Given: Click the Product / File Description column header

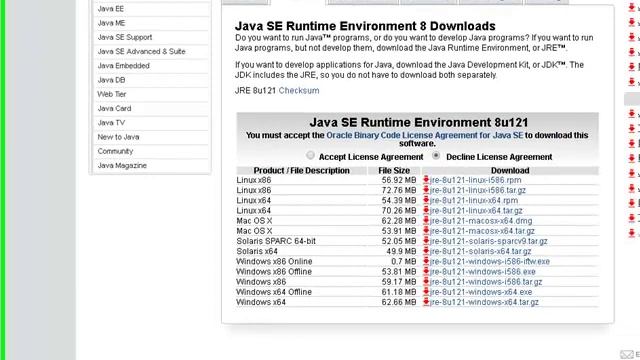Looking at the screenshot, I should click(x=301, y=171).
